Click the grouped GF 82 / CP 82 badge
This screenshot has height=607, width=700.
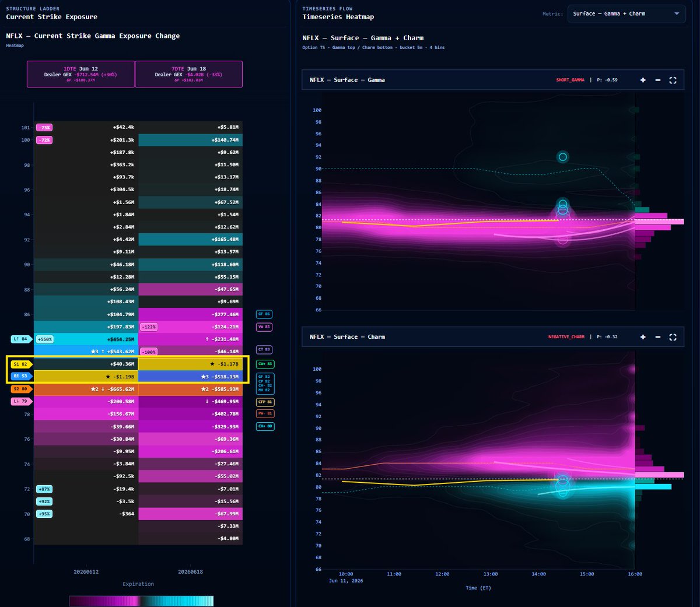(265, 383)
